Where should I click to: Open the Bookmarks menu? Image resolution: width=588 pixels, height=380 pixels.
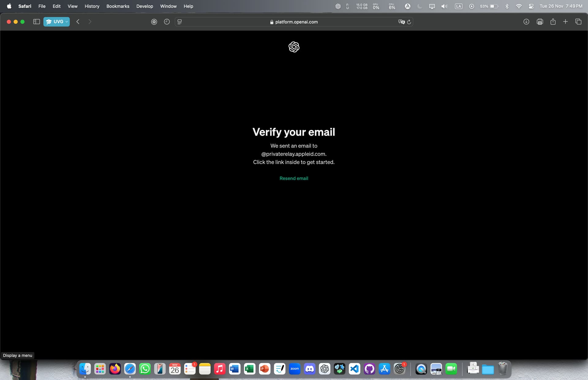click(118, 6)
